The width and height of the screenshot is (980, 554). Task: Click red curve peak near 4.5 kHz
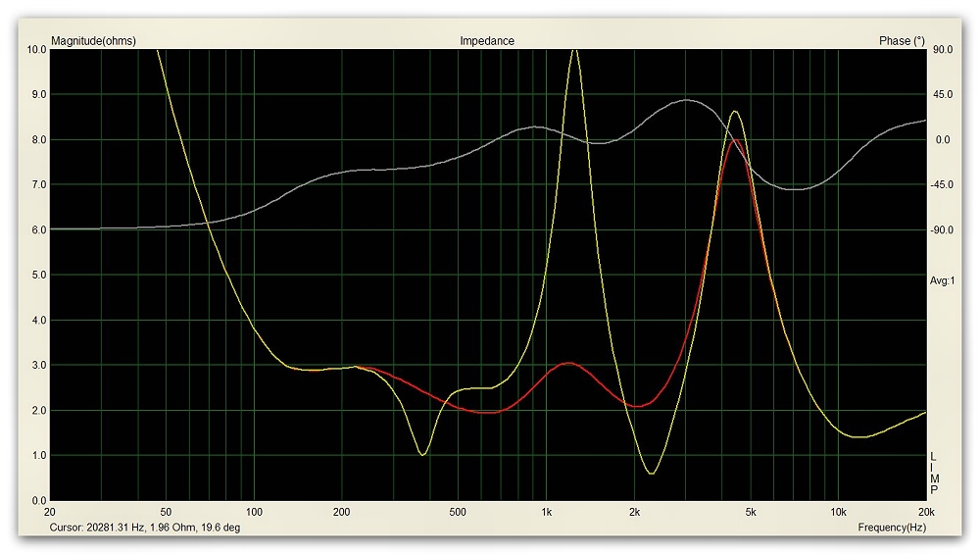pyautogui.click(x=733, y=140)
